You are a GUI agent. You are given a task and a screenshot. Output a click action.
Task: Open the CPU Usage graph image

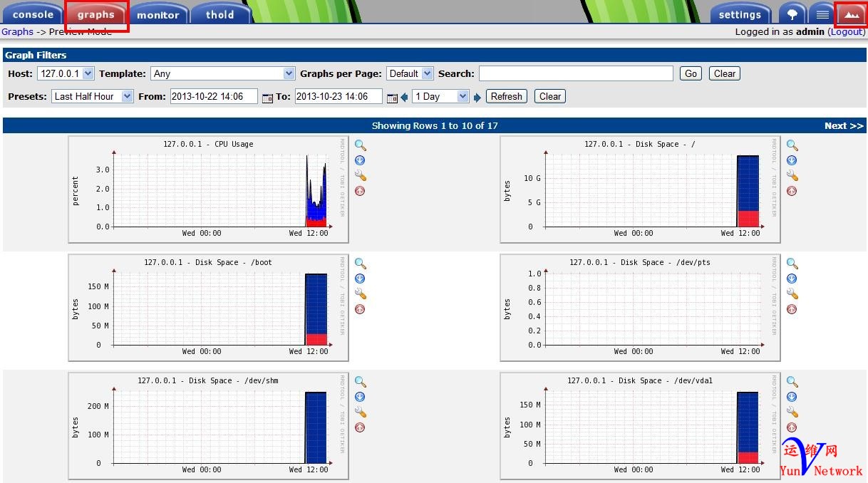click(x=209, y=189)
